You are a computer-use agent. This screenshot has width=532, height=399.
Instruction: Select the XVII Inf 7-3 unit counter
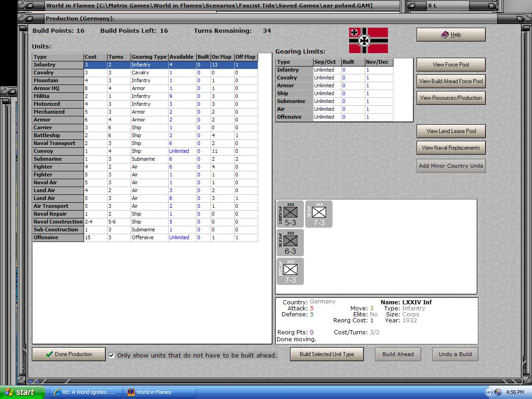click(290, 271)
